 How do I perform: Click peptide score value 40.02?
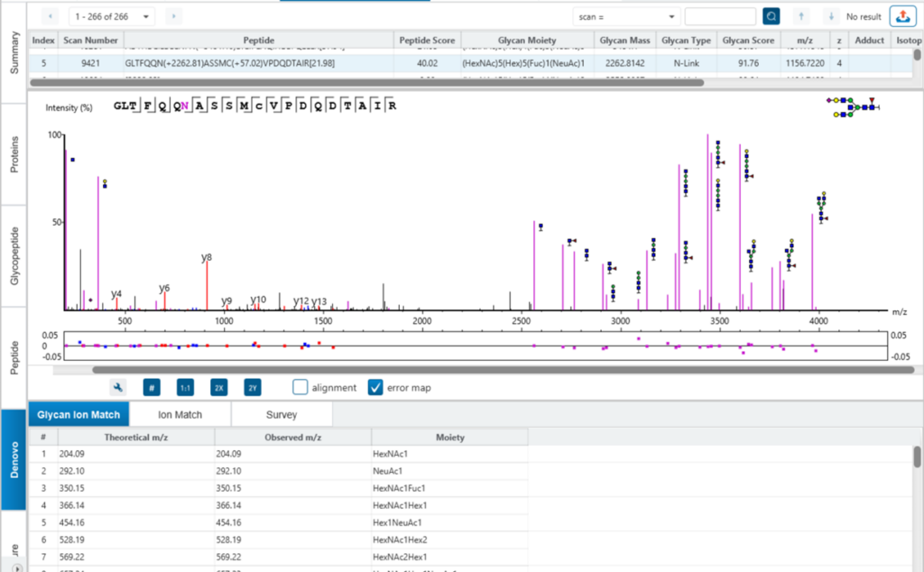tap(427, 63)
